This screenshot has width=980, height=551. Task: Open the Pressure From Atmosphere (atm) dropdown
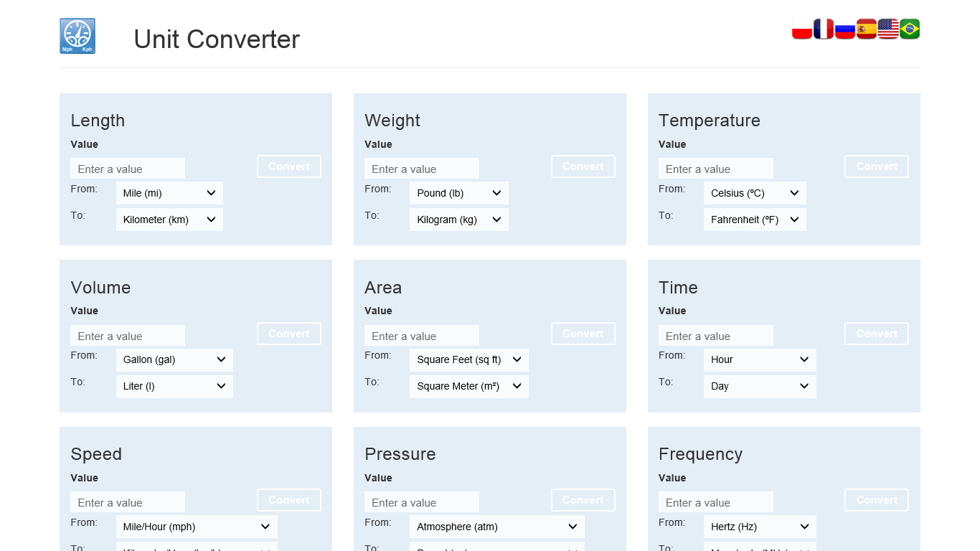(x=496, y=527)
